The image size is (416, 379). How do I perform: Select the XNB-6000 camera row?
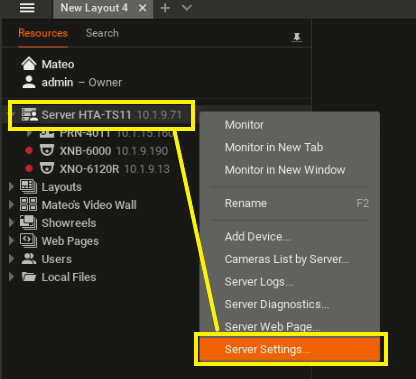113,151
